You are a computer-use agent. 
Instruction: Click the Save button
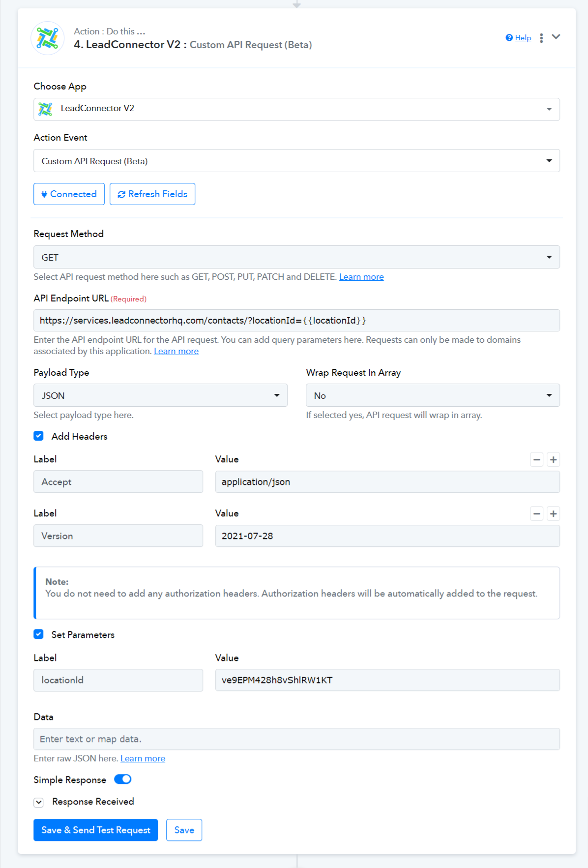(184, 830)
